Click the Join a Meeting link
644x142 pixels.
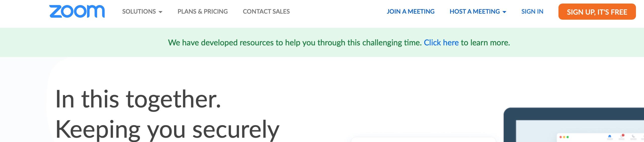(x=411, y=12)
